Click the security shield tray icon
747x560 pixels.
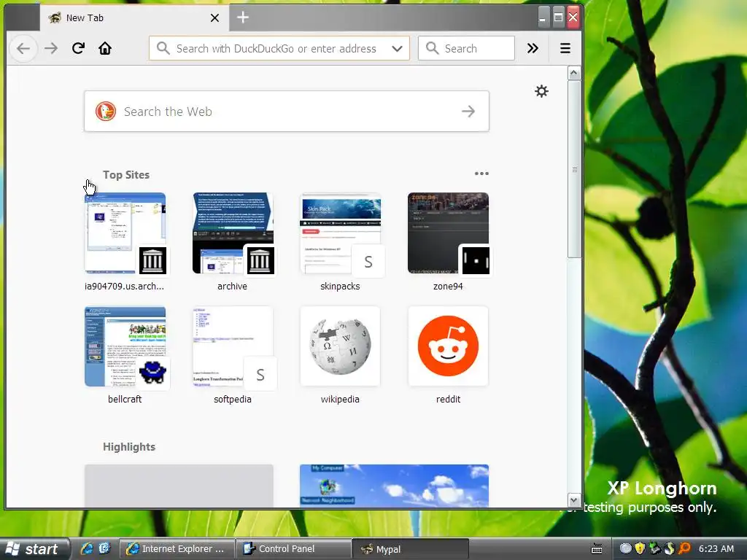[x=640, y=548]
